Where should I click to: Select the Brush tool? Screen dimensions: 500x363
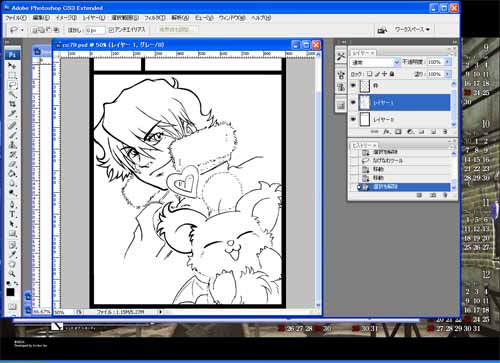coord(12,135)
